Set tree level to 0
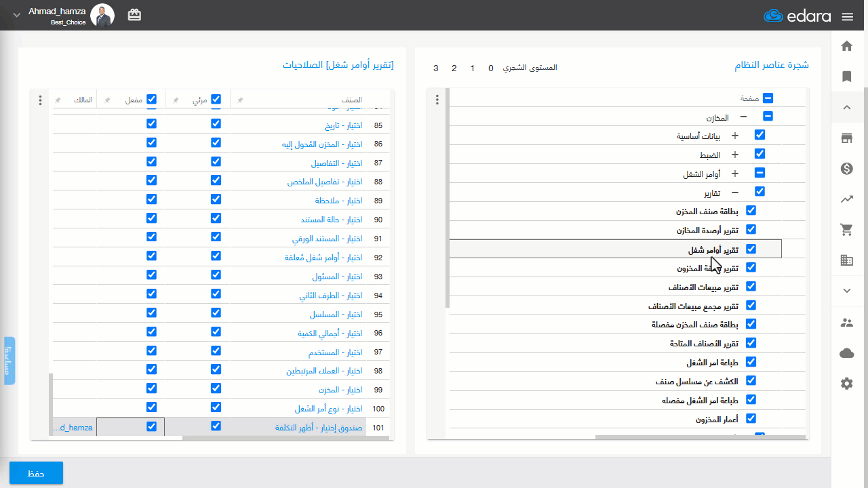This screenshot has height=488, width=868. click(491, 68)
